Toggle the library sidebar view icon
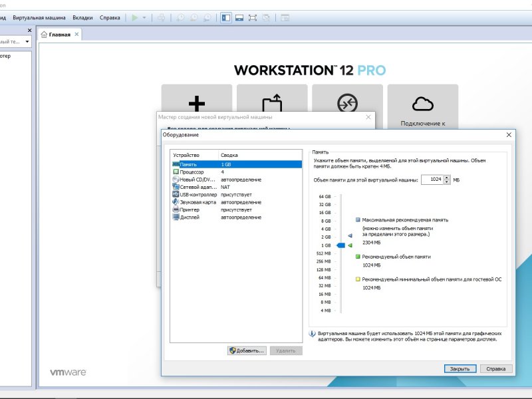532x399 pixels. [x=226, y=18]
